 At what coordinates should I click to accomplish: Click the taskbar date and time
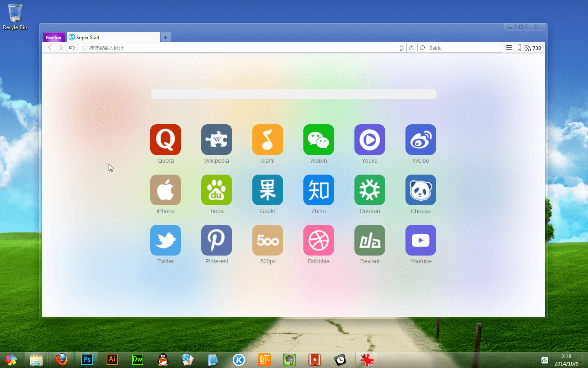(566, 360)
